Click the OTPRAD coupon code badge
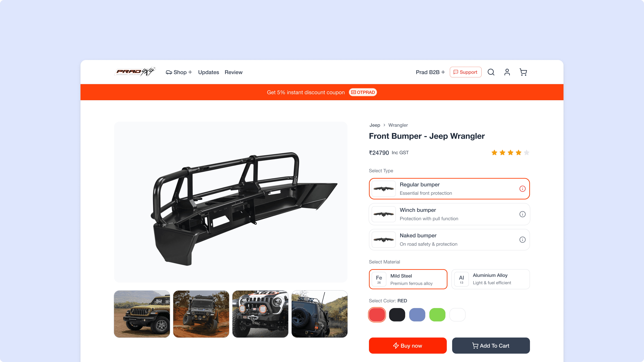This screenshot has width=644, height=362. click(363, 92)
